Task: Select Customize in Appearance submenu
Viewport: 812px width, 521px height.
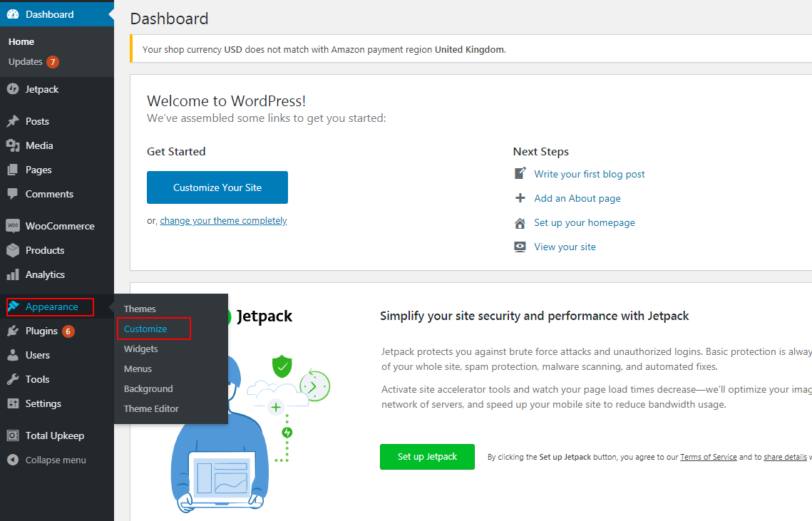Action: (x=145, y=329)
